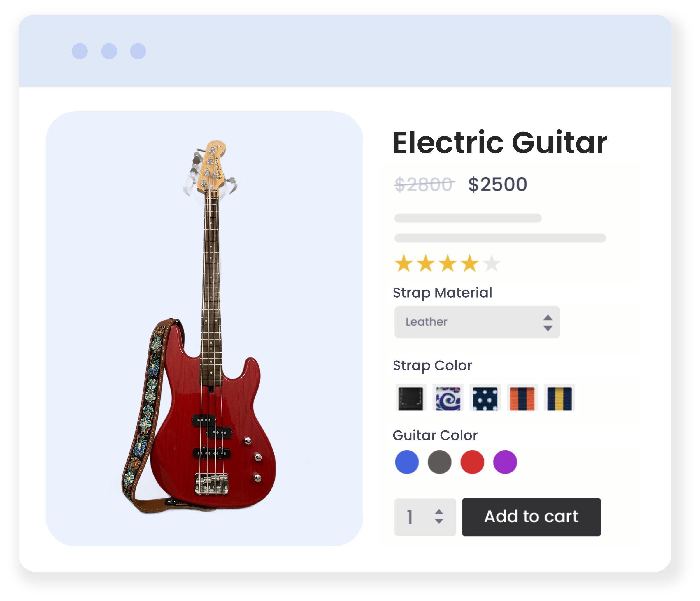
Task: Select purple guitar color
Action: [x=505, y=462]
